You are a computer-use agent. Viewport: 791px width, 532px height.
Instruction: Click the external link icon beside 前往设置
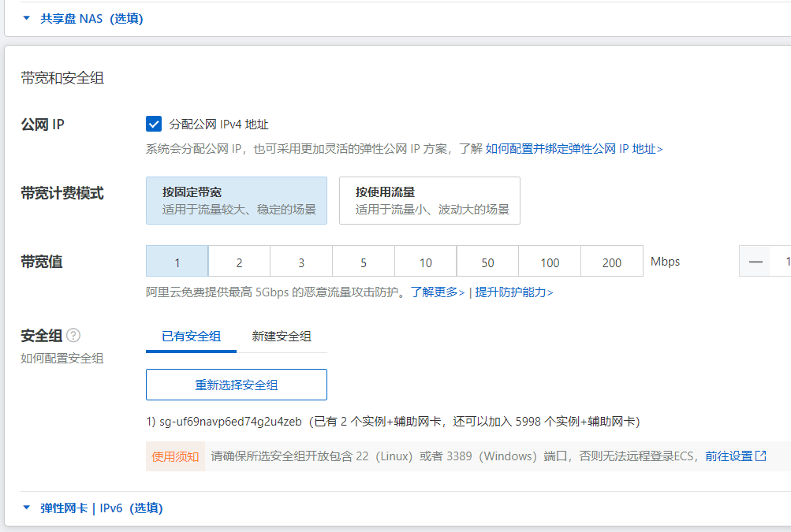pos(761,456)
